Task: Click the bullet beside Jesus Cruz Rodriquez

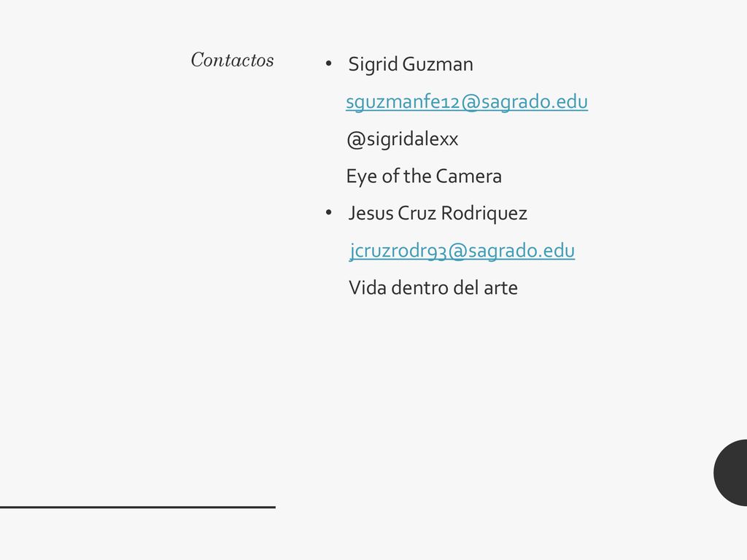Action: tap(328, 212)
